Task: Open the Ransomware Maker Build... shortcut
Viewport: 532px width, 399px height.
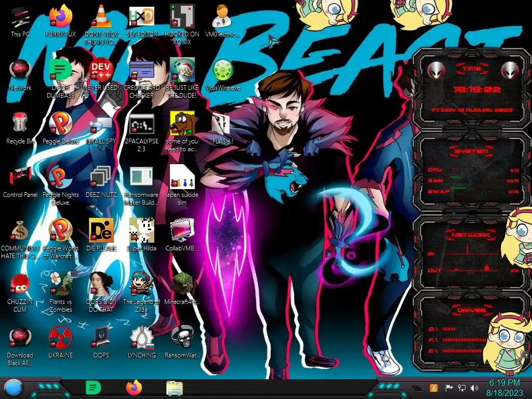Action: (x=141, y=185)
